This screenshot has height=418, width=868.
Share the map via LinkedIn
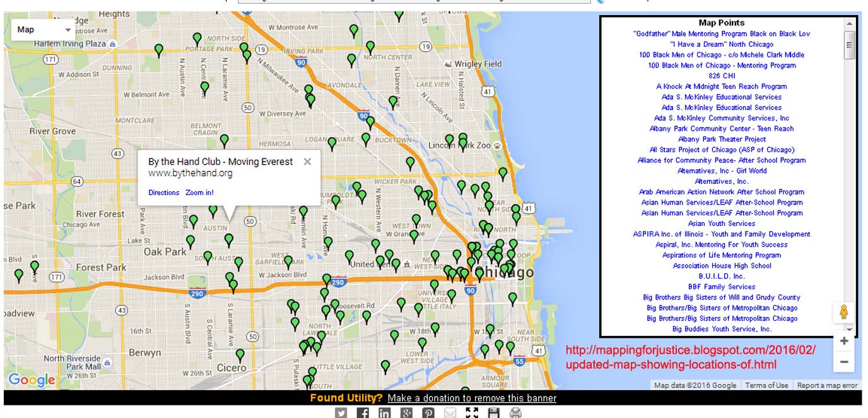tap(385, 412)
